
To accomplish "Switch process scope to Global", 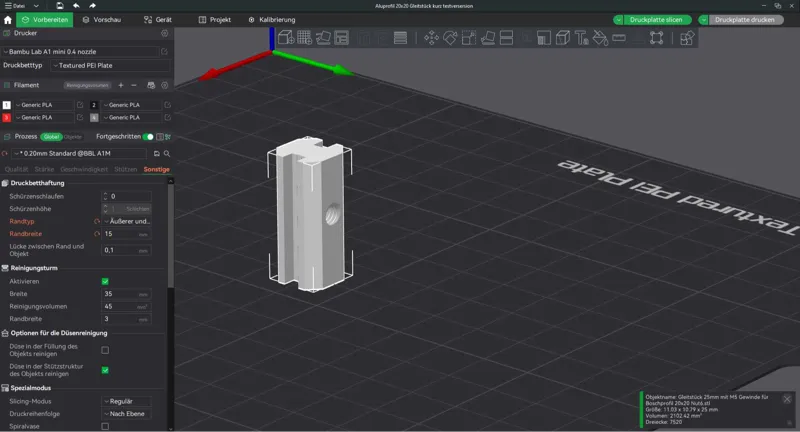I will click(51, 137).
